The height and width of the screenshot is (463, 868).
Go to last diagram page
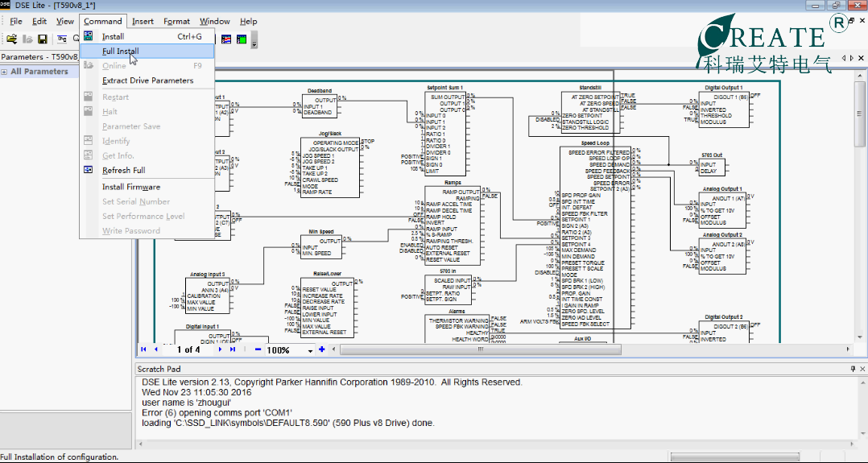coord(233,349)
